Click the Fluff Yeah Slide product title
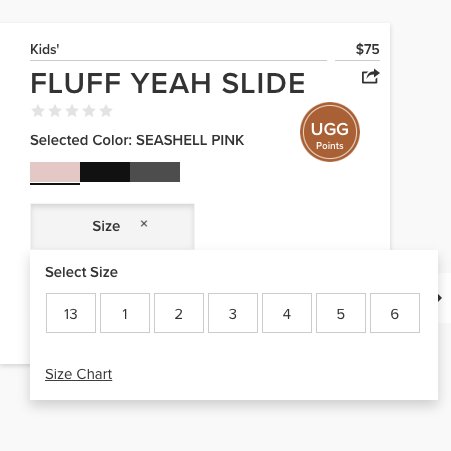Screen dimensions: 451x451 pos(168,83)
